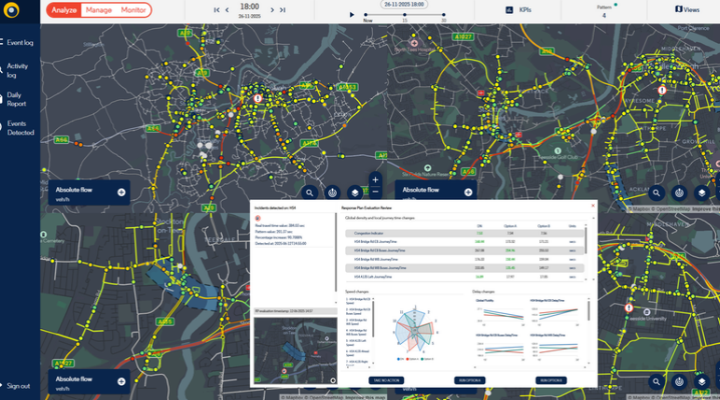Image resolution: width=720 pixels, height=400 pixels.
Task: Click the app logo in the top corner
Action: tap(11, 10)
